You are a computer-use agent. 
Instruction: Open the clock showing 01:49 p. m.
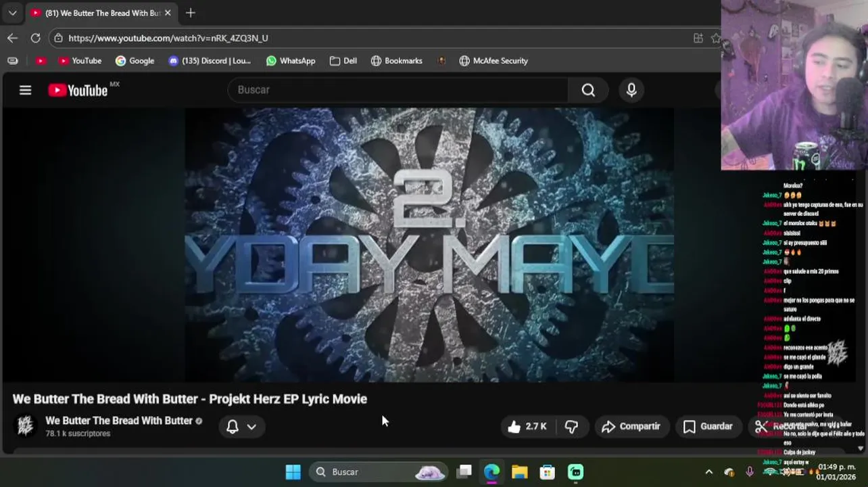(836, 471)
